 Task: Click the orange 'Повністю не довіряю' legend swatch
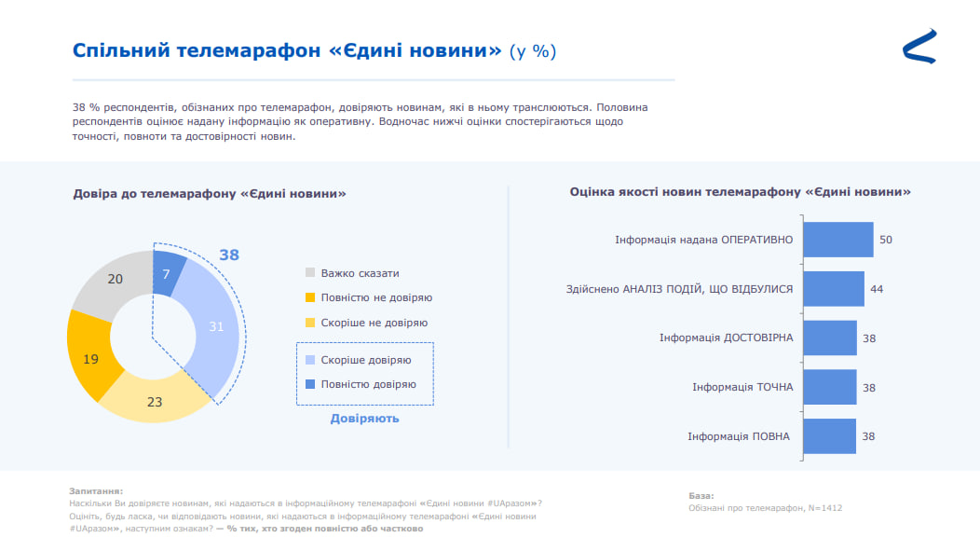(x=310, y=298)
